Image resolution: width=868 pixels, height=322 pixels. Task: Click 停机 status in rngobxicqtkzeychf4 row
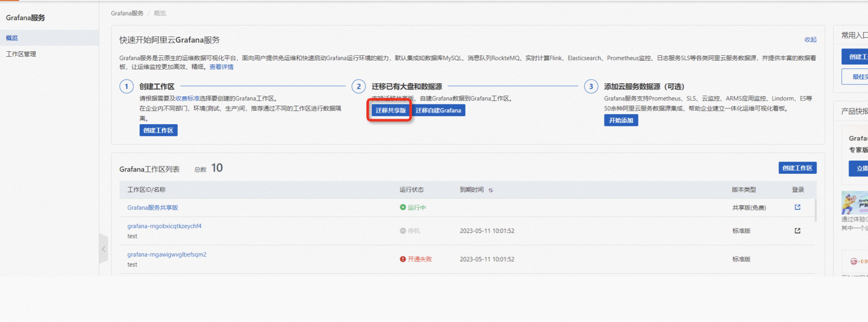[410, 231]
